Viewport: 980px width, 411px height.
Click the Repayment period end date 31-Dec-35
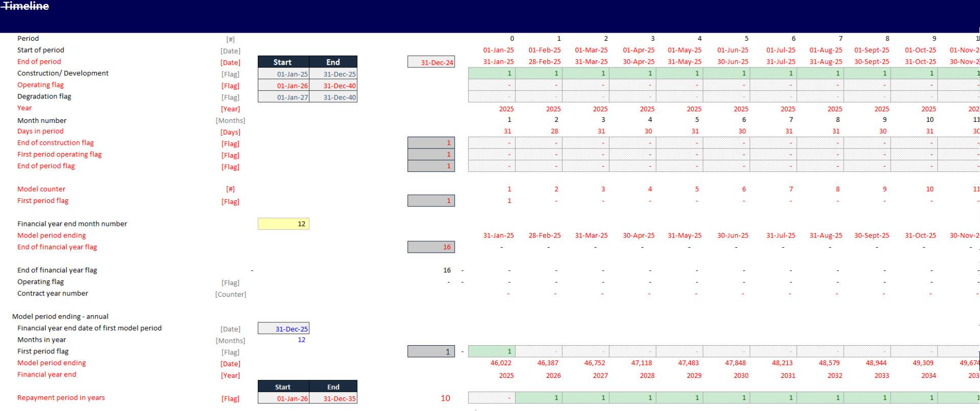(x=333, y=399)
